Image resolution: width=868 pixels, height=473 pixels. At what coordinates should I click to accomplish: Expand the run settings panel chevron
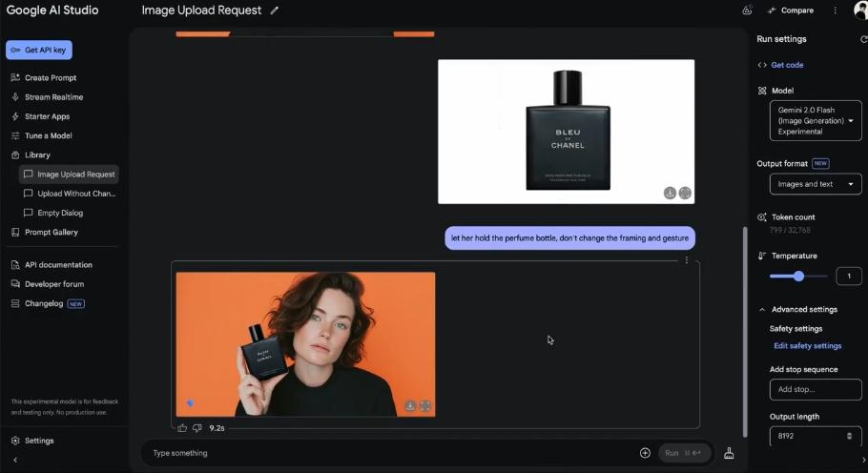pyautogui.click(x=863, y=460)
